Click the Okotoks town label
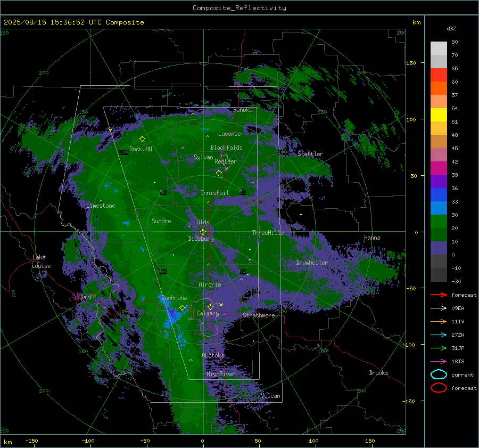 click(213, 355)
